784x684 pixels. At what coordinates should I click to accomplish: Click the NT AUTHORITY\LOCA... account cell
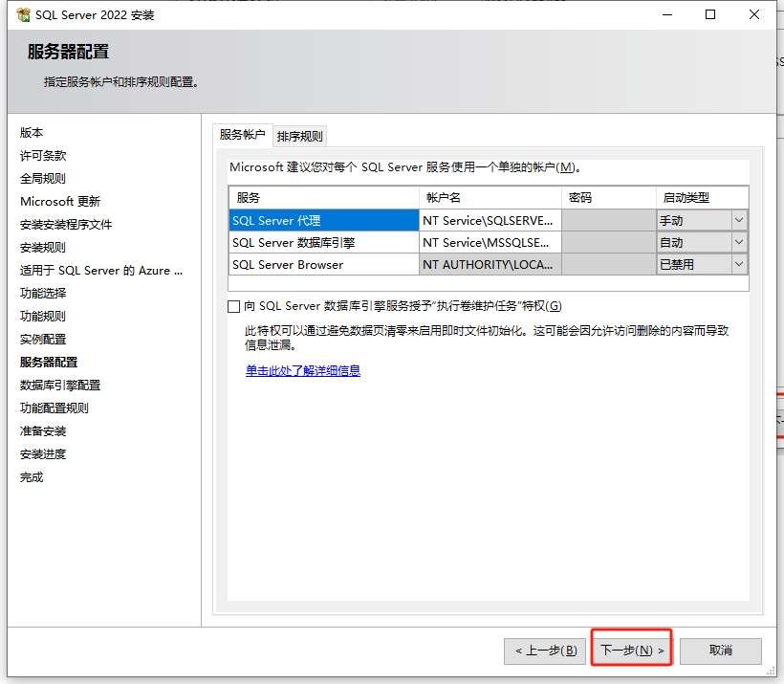pyautogui.click(x=490, y=264)
